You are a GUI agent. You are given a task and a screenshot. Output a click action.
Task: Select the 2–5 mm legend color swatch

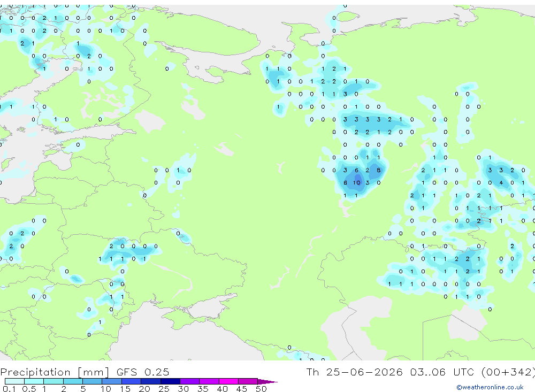pyautogui.click(x=73, y=381)
